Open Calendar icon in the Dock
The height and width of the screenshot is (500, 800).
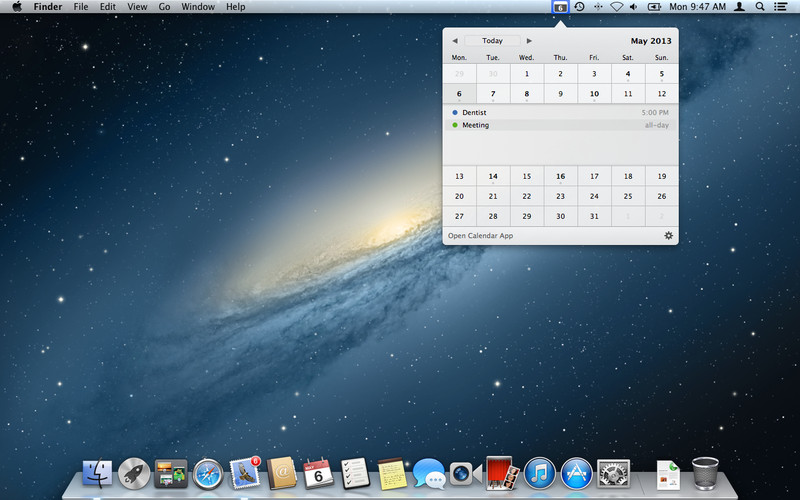pos(318,473)
